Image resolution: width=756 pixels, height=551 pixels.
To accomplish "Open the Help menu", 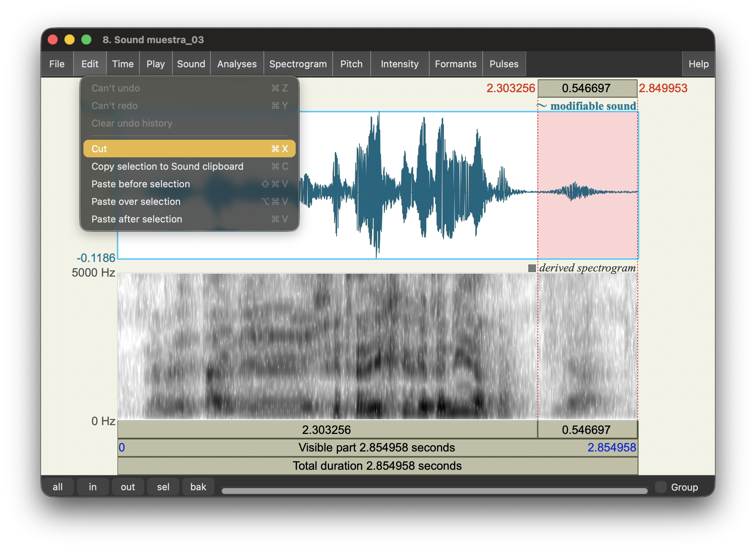I will tap(698, 64).
